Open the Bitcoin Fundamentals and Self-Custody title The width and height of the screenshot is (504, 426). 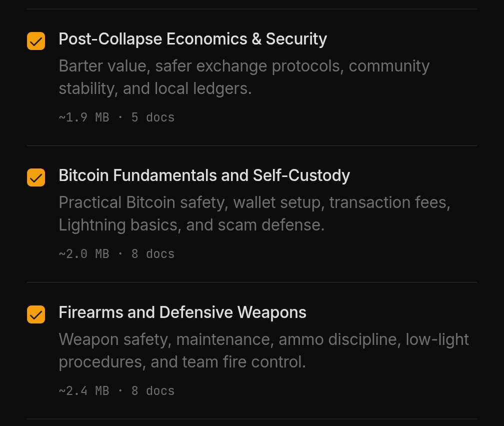(x=204, y=175)
